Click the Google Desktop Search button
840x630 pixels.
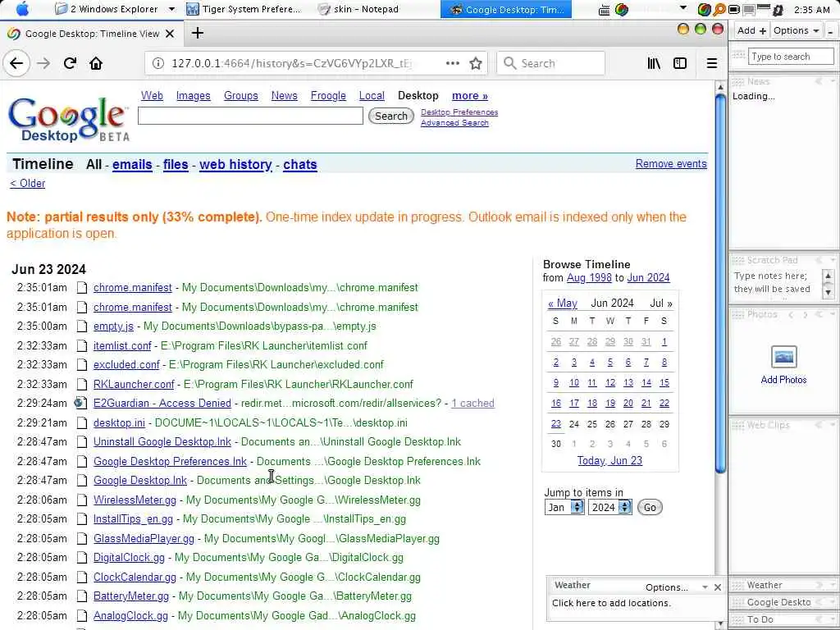[391, 116]
